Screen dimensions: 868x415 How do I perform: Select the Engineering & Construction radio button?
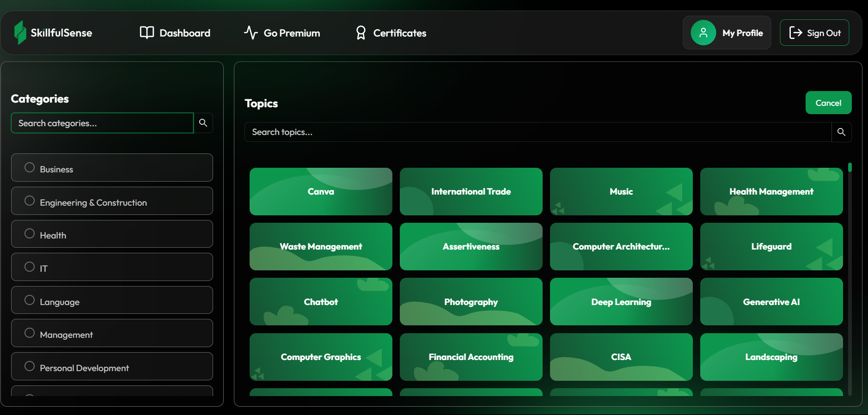pos(30,201)
